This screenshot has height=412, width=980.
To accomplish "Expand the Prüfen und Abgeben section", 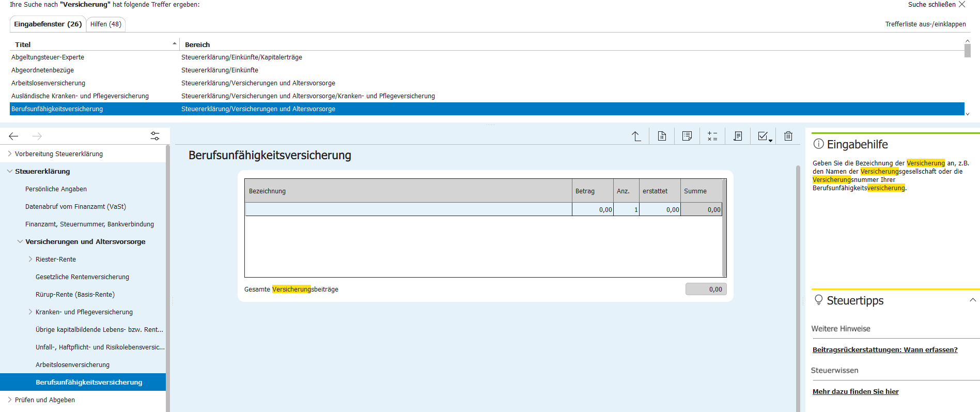I will tap(10, 400).
